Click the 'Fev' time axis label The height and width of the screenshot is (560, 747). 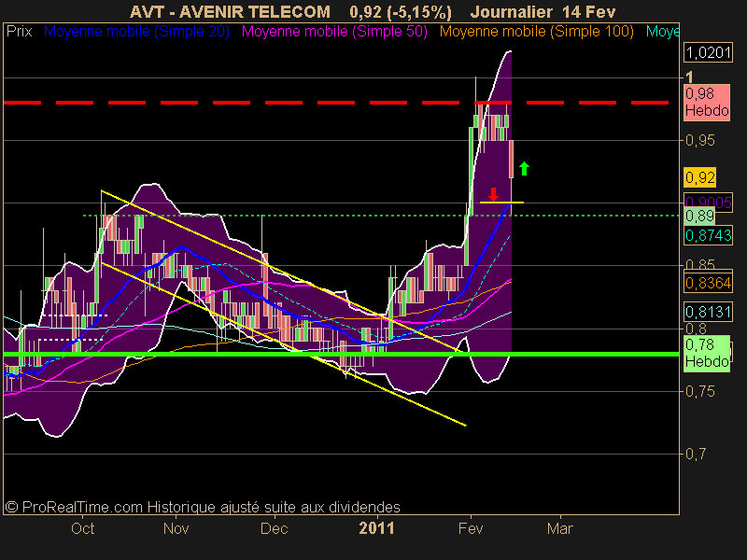click(x=471, y=528)
